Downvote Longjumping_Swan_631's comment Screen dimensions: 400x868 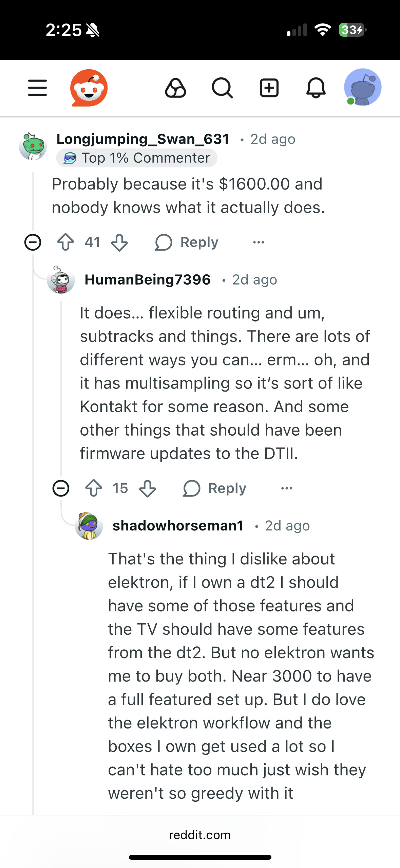[119, 242]
